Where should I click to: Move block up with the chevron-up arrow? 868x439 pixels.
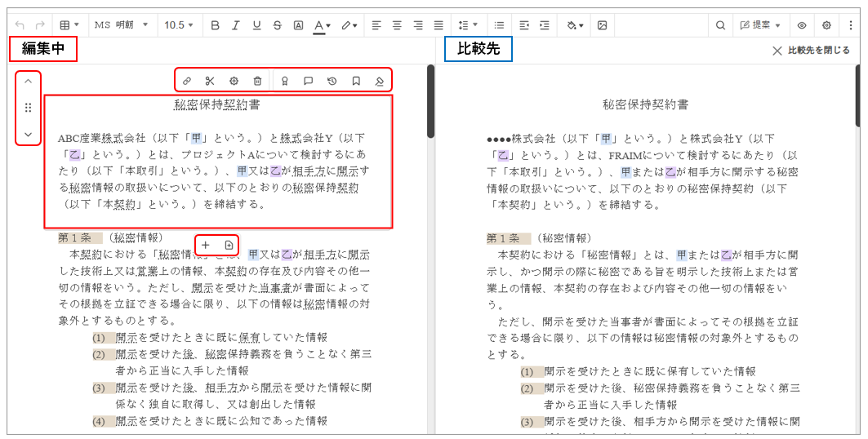tap(28, 82)
